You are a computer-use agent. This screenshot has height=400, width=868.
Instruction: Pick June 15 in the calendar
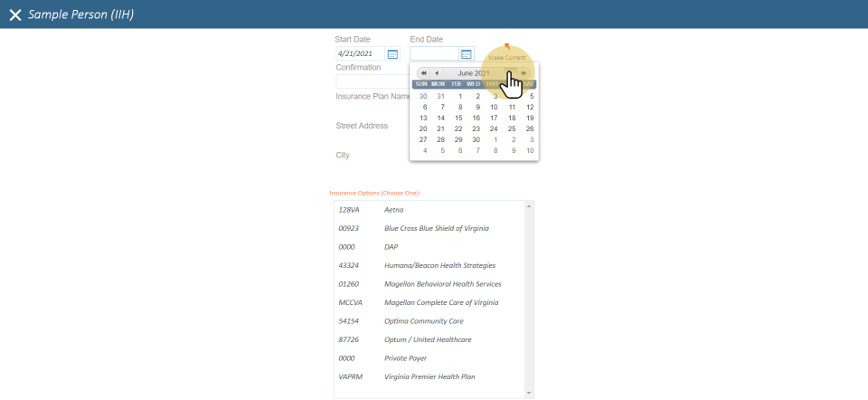[458, 118]
